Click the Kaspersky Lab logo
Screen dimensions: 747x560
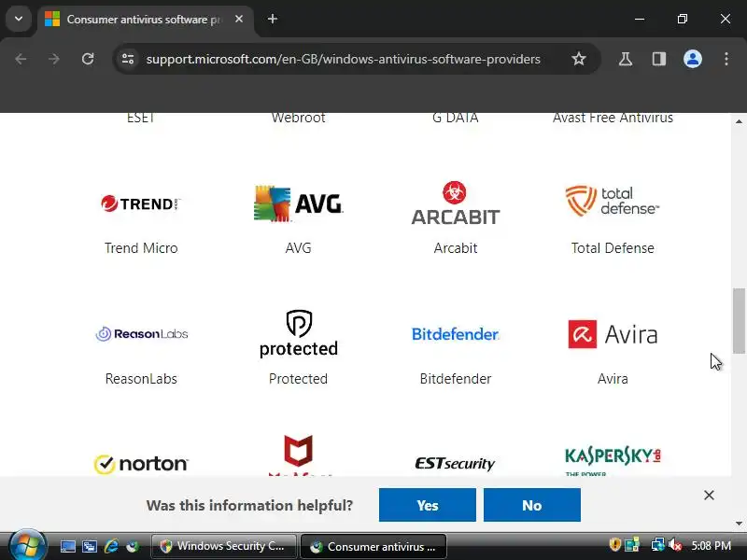[x=613, y=460]
